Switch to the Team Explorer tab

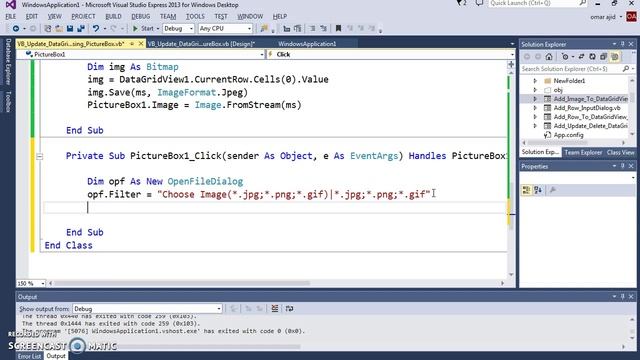click(583, 152)
